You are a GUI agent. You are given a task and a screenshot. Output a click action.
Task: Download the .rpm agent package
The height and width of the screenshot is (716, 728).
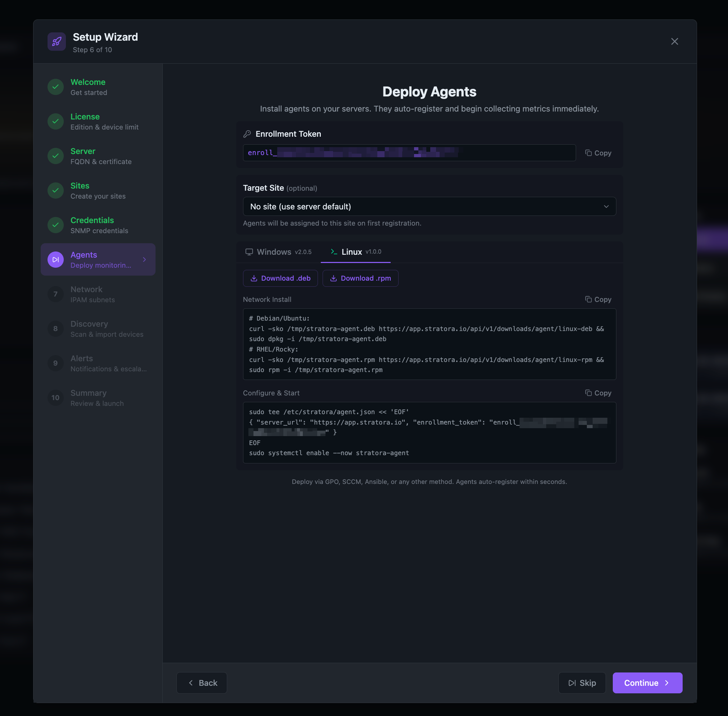[x=360, y=278]
